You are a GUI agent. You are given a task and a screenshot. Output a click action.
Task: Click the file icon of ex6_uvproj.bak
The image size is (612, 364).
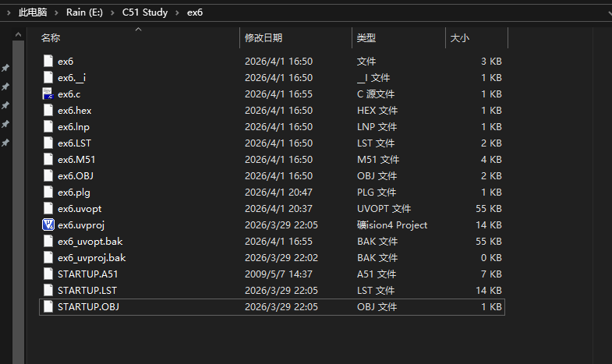(x=48, y=257)
